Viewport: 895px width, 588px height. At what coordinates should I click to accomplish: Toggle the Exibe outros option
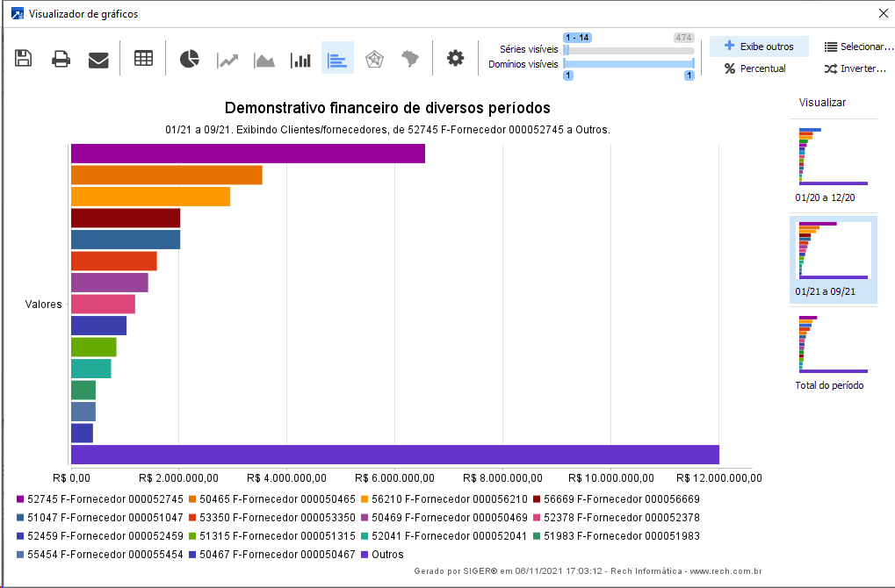pos(759,47)
